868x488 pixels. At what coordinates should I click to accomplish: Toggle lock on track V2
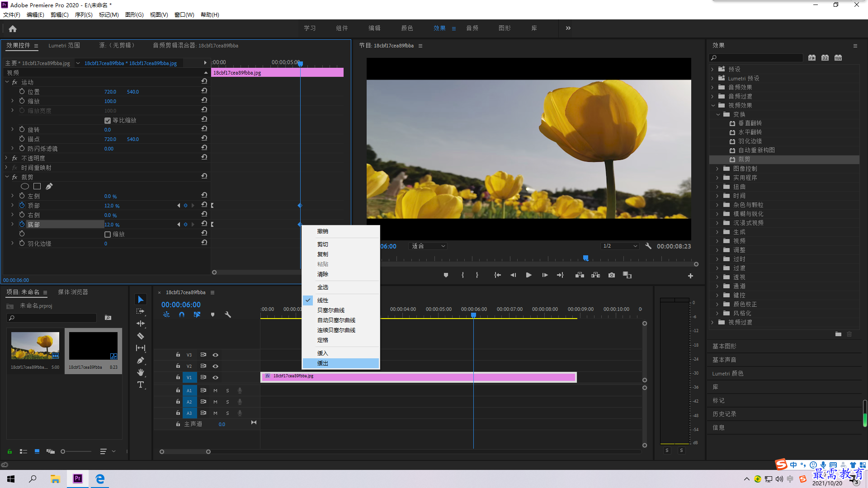coord(178,366)
